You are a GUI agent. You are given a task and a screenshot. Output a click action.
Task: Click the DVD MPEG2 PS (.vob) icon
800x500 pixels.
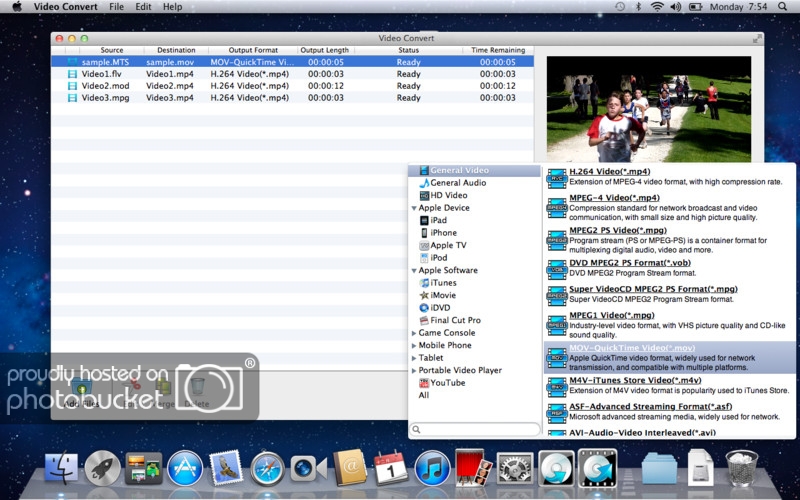click(557, 269)
